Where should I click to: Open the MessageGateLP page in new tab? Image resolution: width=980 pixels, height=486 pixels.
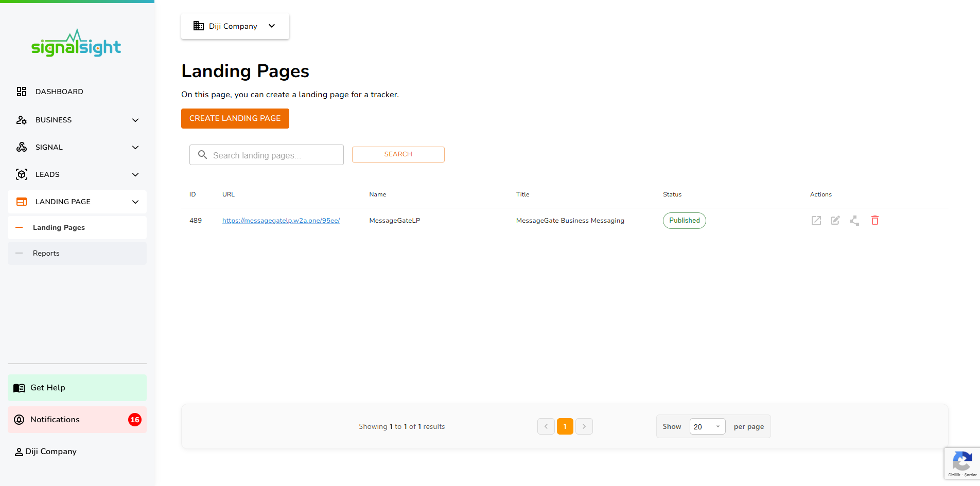[x=816, y=220]
